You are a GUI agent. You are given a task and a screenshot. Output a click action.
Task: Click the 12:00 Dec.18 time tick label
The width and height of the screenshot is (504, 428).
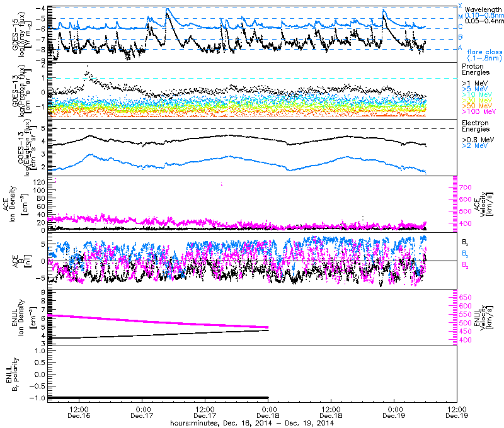331,412
